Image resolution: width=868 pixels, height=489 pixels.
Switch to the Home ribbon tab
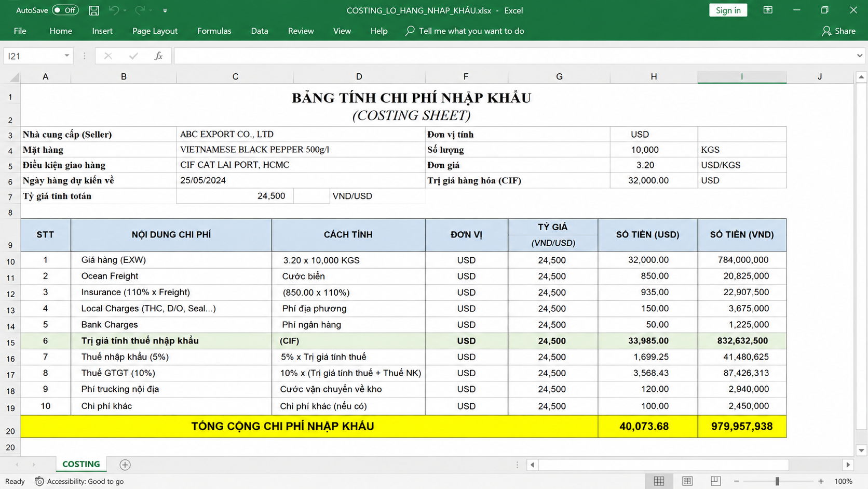[x=61, y=31]
